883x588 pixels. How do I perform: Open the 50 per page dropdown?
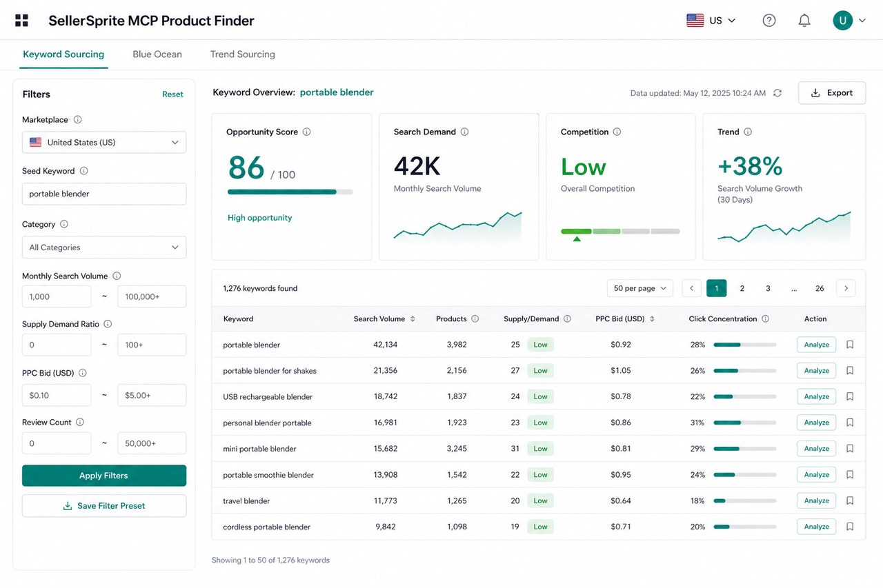pos(640,288)
